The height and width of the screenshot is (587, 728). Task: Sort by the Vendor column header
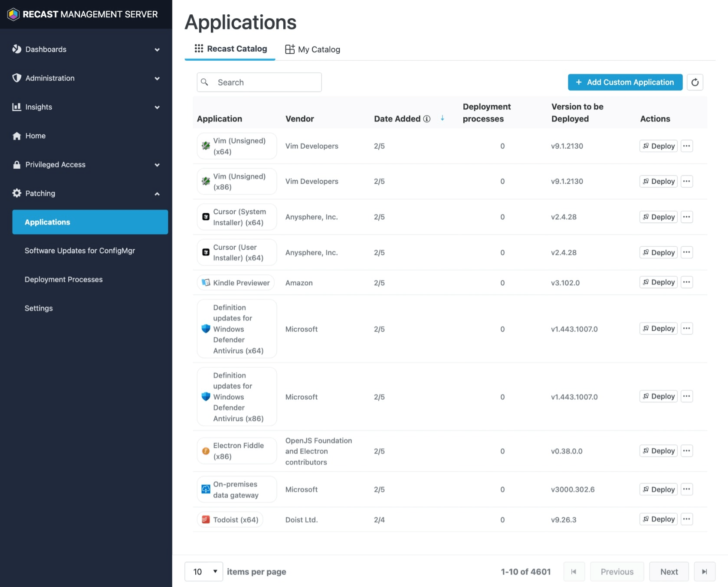pyautogui.click(x=300, y=119)
